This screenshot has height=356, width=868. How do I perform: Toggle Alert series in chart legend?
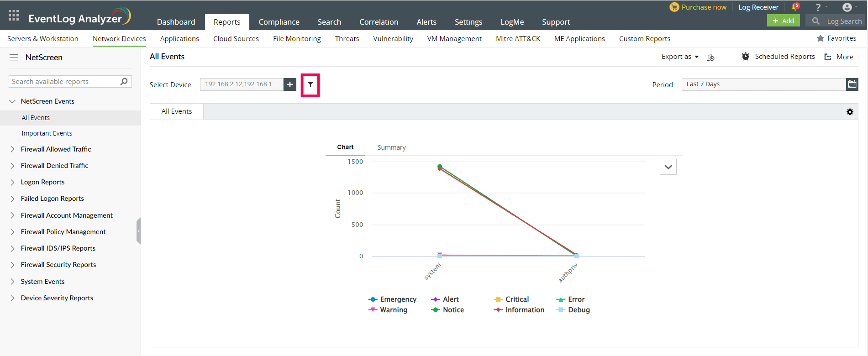coord(445,299)
